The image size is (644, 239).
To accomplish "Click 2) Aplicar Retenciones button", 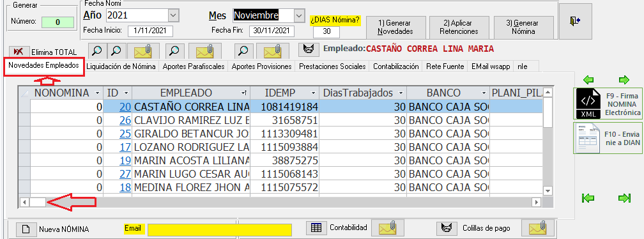I will pyautogui.click(x=459, y=27).
